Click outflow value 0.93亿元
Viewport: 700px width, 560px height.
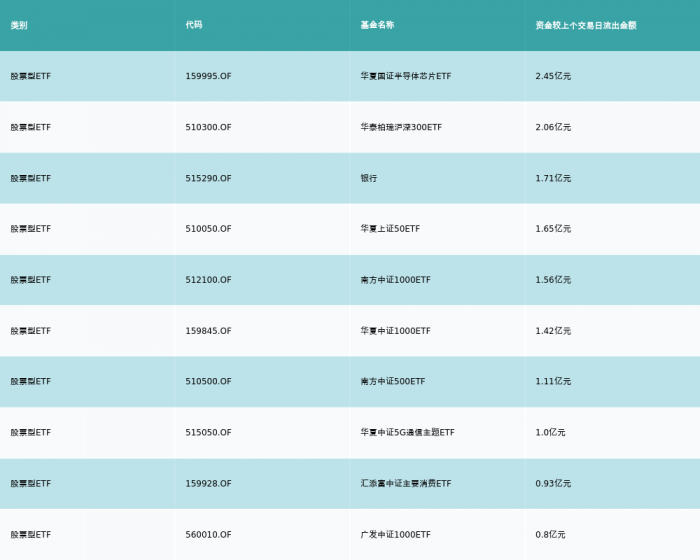(x=553, y=483)
